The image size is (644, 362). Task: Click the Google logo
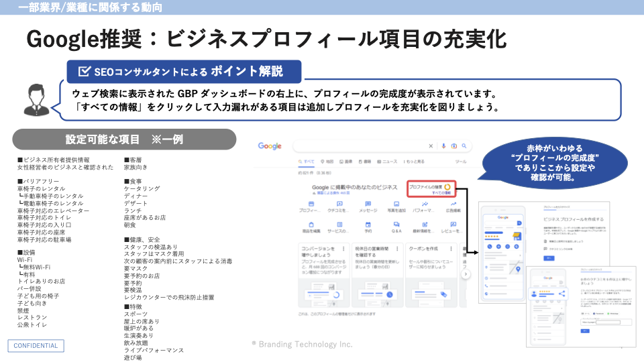tap(270, 146)
